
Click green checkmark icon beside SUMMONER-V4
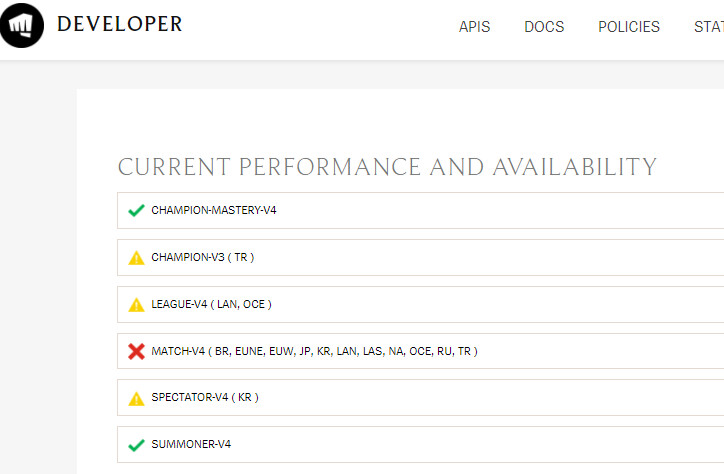pos(137,444)
